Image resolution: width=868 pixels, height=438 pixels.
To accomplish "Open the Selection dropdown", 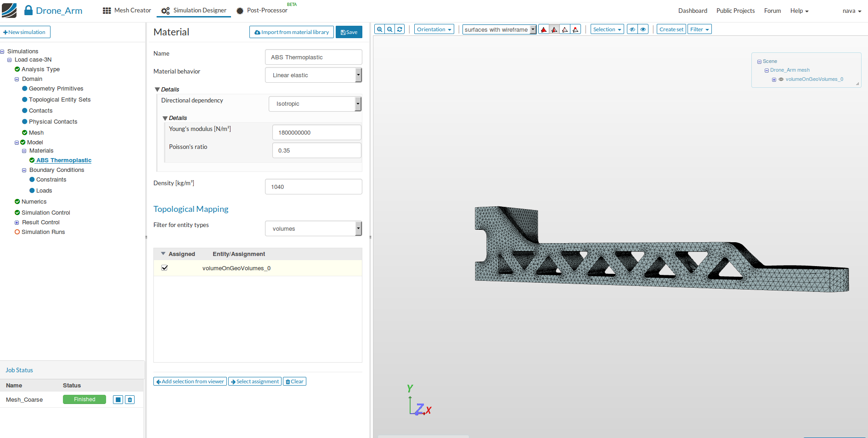I will pyautogui.click(x=607, y=29).
